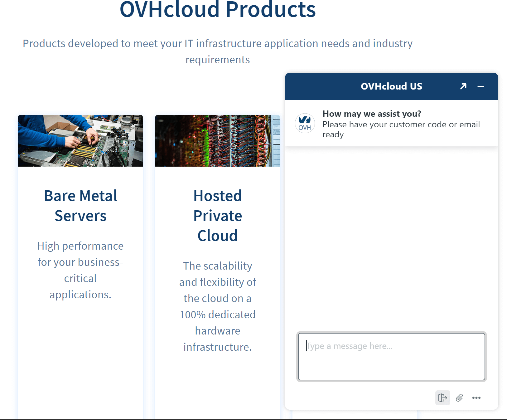The image size is (507, 420).
Task: Attach a file using the paperclip icon
Action: pyautogui.click(x=459, y=398)
